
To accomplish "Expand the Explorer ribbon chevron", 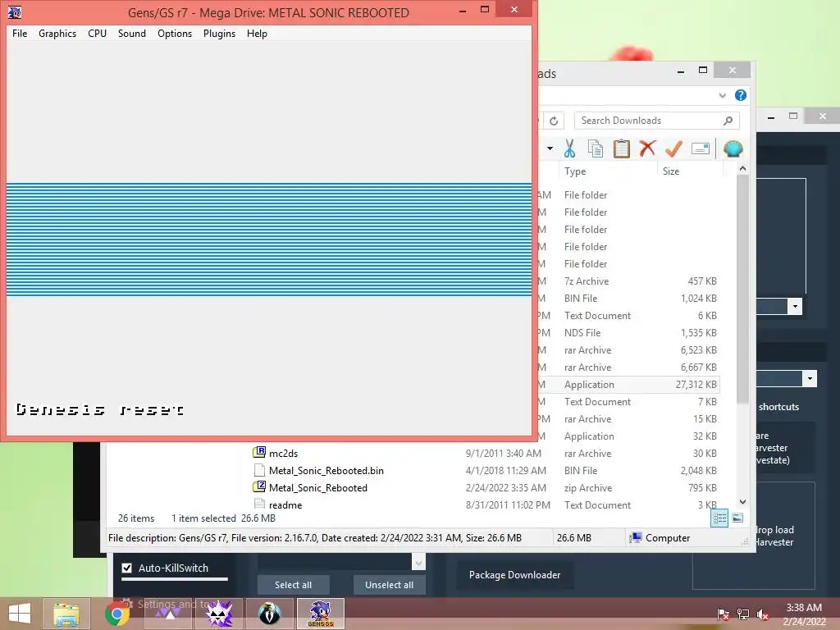I will 722,95.
